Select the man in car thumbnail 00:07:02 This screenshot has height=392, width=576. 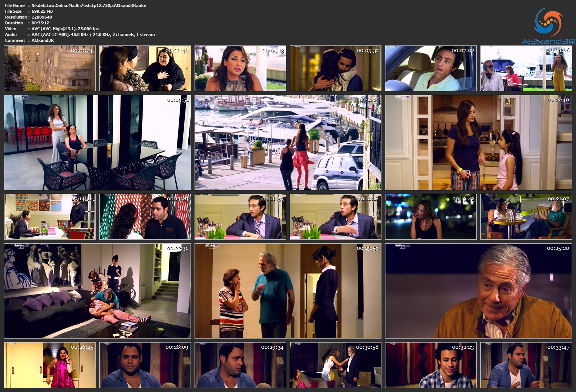431,68
